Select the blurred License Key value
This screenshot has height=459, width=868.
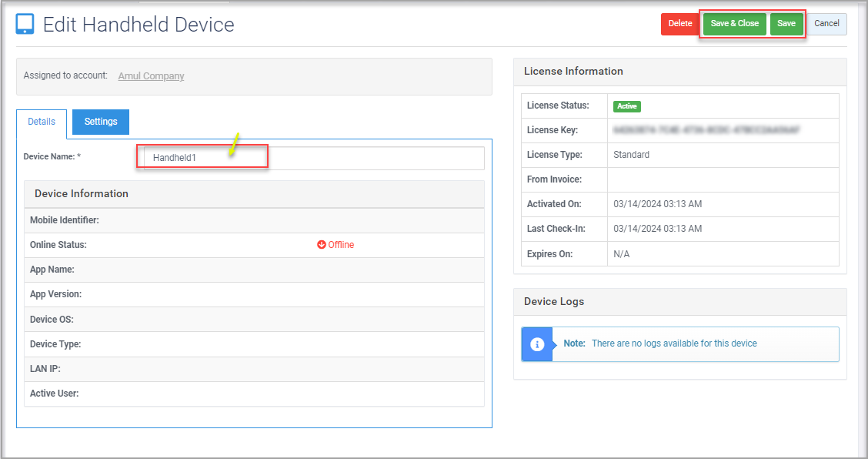pos(706,130)
